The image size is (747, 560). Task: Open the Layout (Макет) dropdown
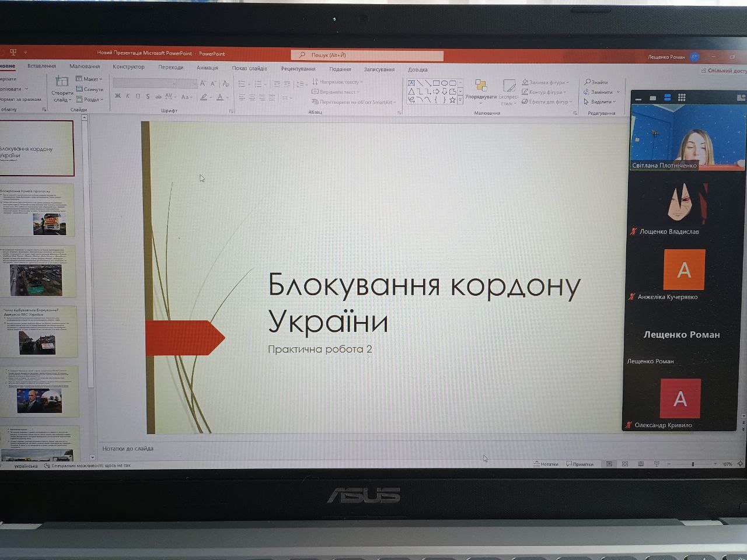(89, 79)
